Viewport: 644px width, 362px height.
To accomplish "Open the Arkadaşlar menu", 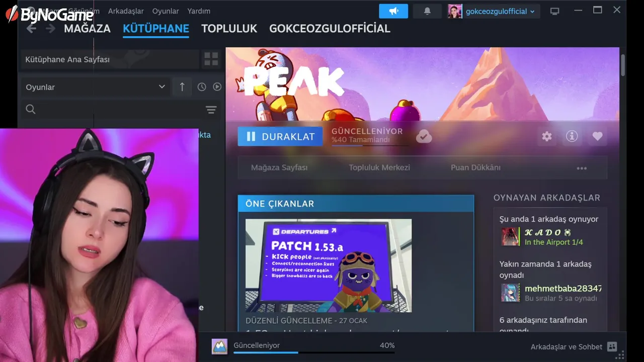I will click(x=126, y=11).
